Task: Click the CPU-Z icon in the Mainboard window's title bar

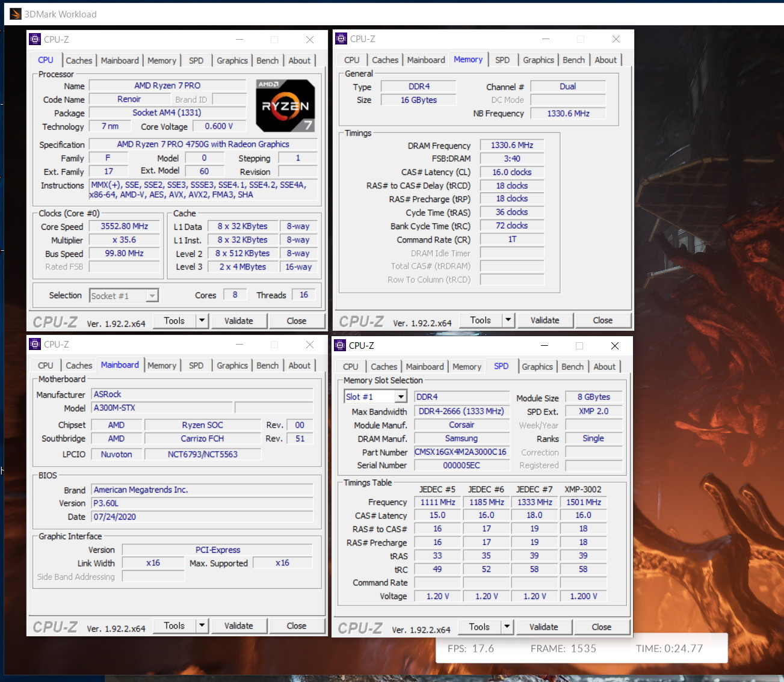Action: point(34,345)
